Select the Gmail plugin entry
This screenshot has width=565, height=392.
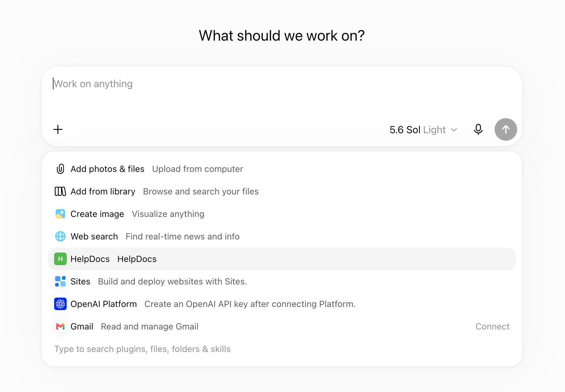pos(282,326)
